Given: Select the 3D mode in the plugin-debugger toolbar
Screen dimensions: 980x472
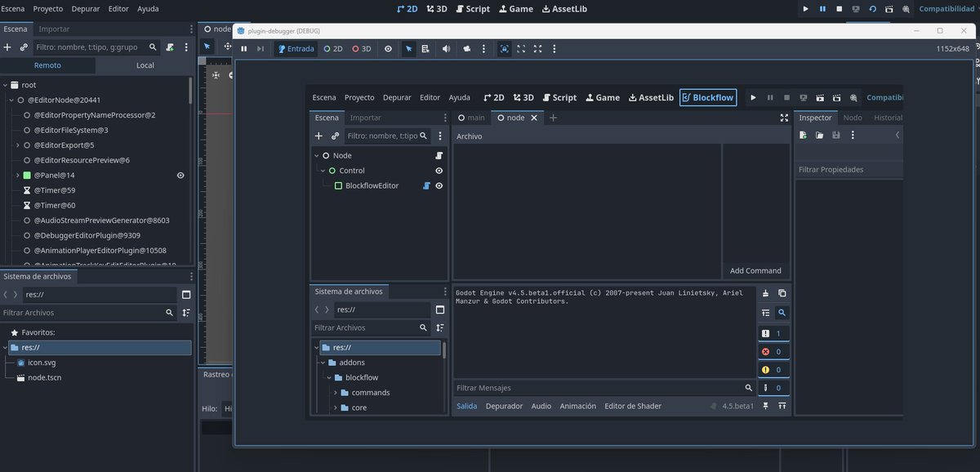Looking at the screenshot, I should tap(361, 49).
